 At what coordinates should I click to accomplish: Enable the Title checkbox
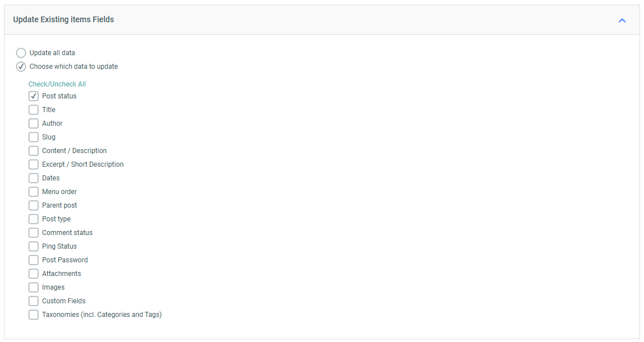34,110
